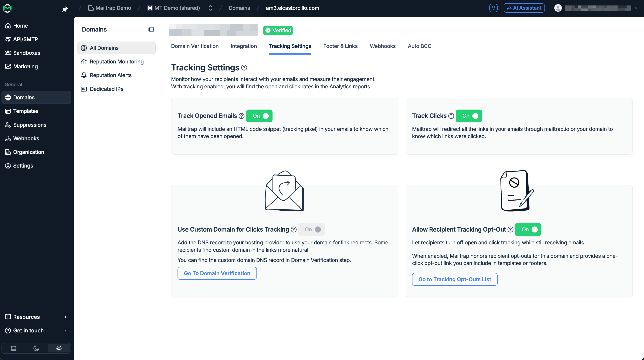Switch to Domain Verification tab
Screen dimensions: 644x360
click(x=195, y=46)
